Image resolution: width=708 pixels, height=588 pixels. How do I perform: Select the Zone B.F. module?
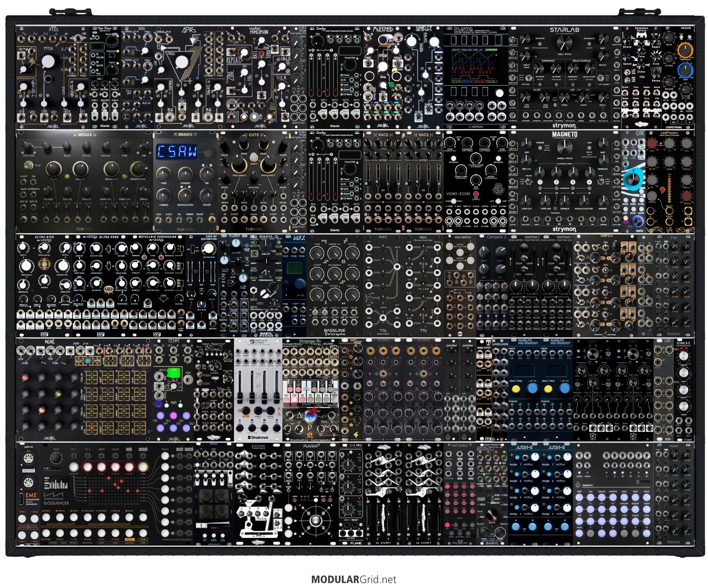tap(684, 390)
